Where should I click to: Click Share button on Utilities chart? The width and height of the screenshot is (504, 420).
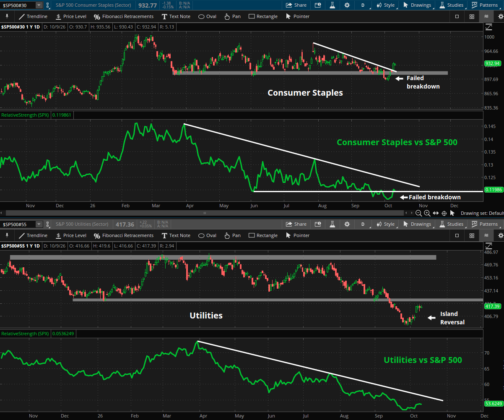(x=296, y=224)
